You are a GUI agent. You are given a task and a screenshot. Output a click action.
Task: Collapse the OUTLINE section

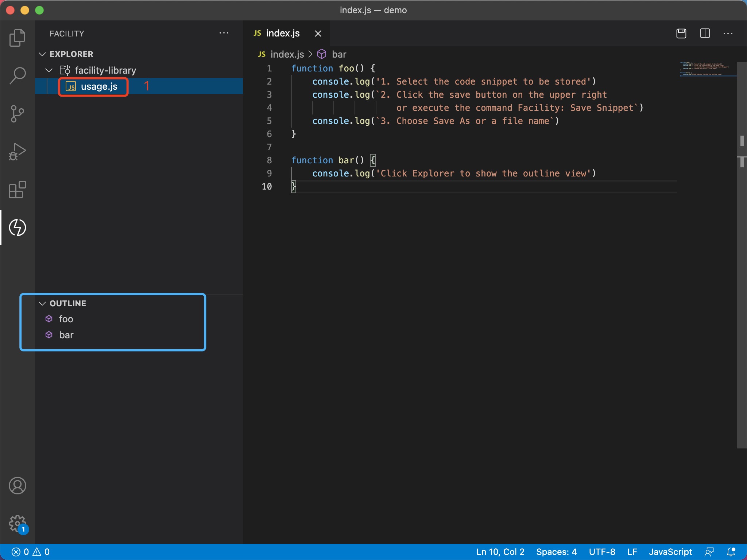click(x=42, y=303)
